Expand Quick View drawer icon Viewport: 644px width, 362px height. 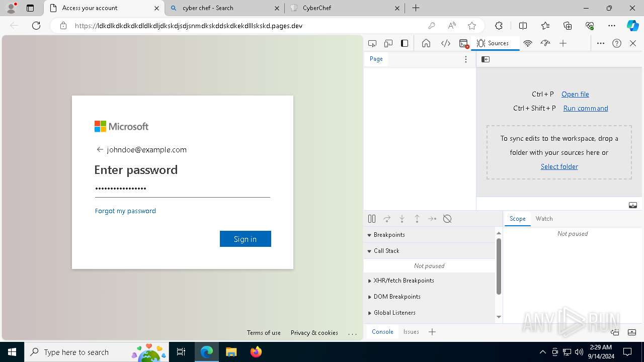[x=632, y=332]
